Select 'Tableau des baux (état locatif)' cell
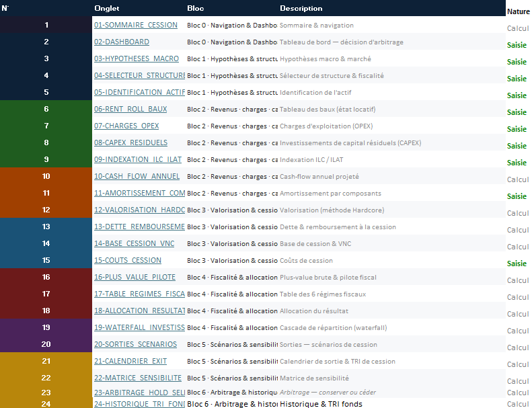The height and width of the screenshot is (408, 532). click(x=328, y=109)
